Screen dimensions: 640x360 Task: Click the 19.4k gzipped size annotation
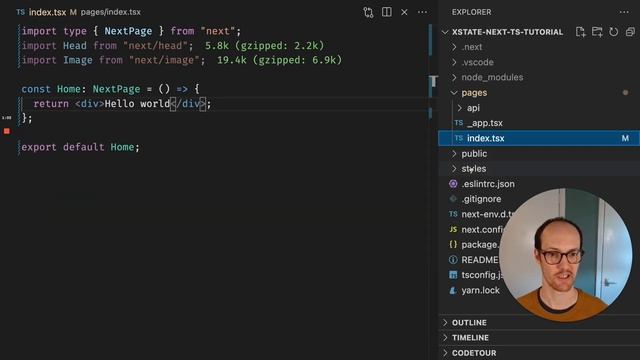pyautogui.click(x=279, y=60)
